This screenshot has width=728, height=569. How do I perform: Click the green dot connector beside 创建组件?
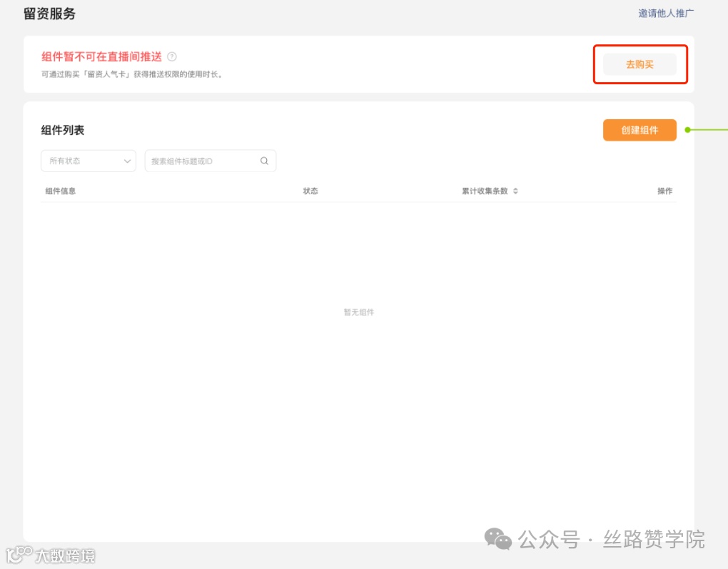(687, 130)
